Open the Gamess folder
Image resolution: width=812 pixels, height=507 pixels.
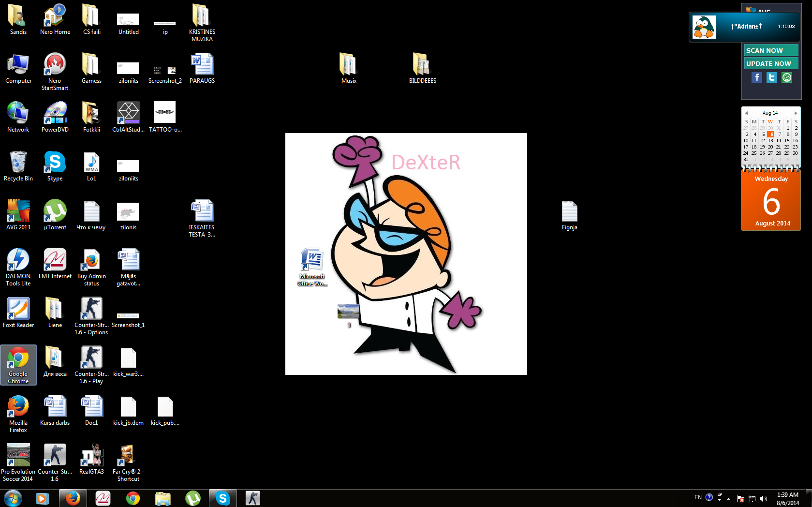point(91,69)
